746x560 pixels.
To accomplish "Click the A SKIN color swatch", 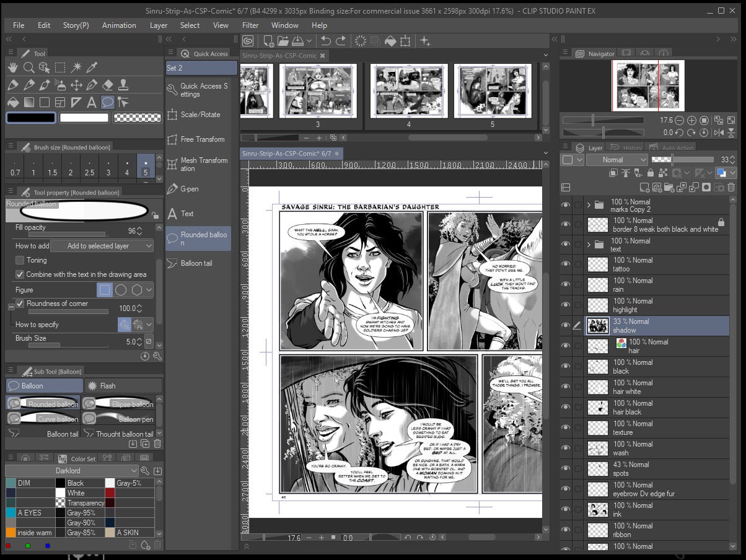I will (110, 533).
